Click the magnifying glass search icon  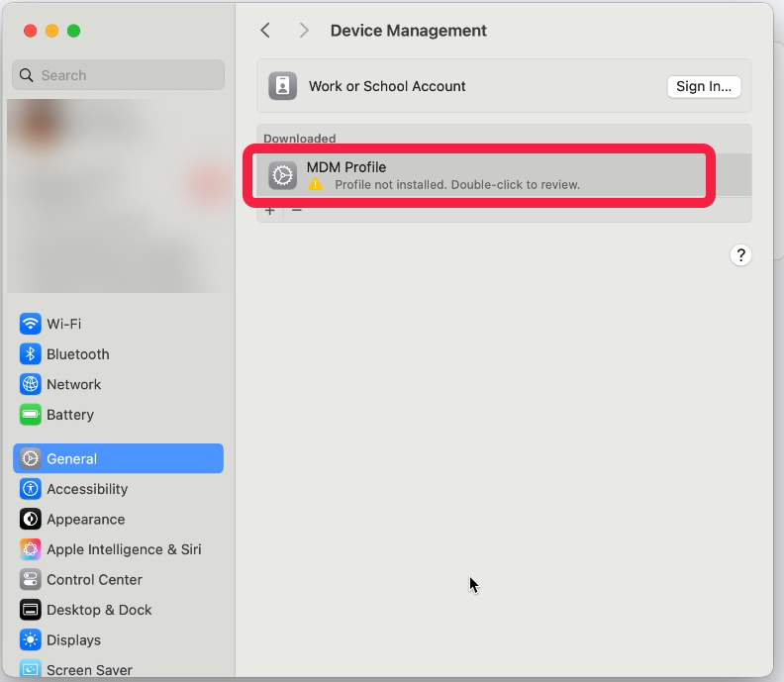pyautogui.click(x=27, y=75)
